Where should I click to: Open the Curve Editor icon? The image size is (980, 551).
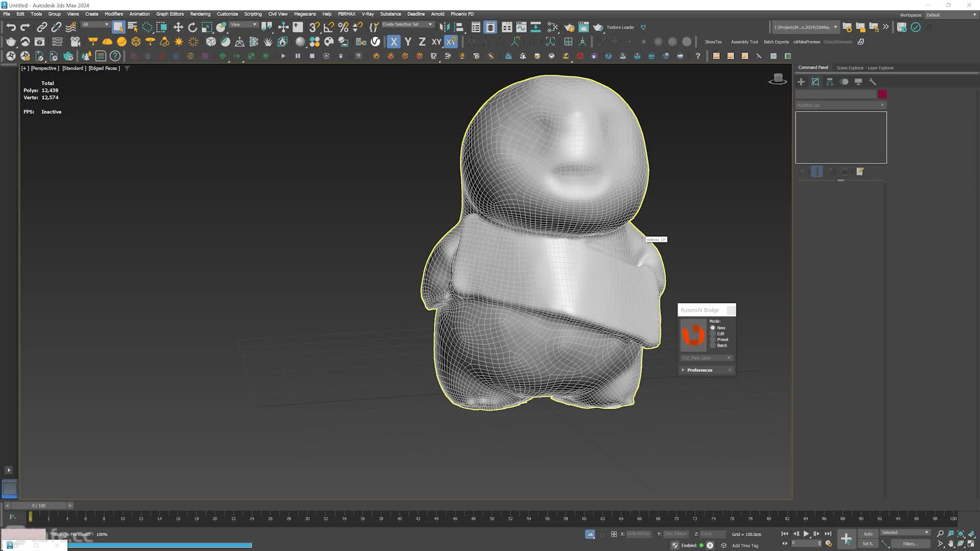click(521, 27)
